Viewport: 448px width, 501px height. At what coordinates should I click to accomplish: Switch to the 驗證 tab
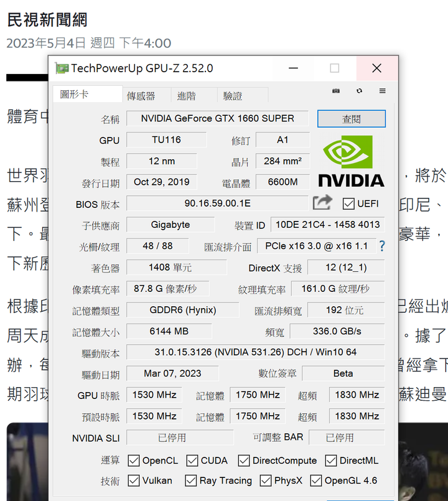[x=243, y=96]
